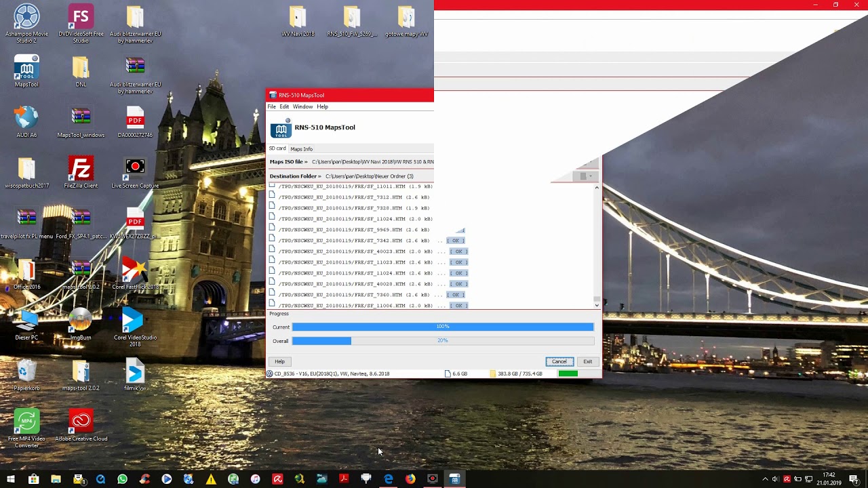The width and height of the screenshot is (868, 488).
Task: Open the notification center with 7 alerts
Action: tap(854, 479)
